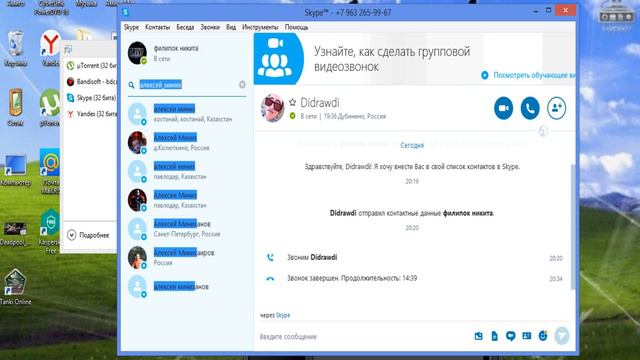Viewport: 640px width, 360px height.
Task: Send a video message using the bubble icon
Action: [x=510, y=336]
